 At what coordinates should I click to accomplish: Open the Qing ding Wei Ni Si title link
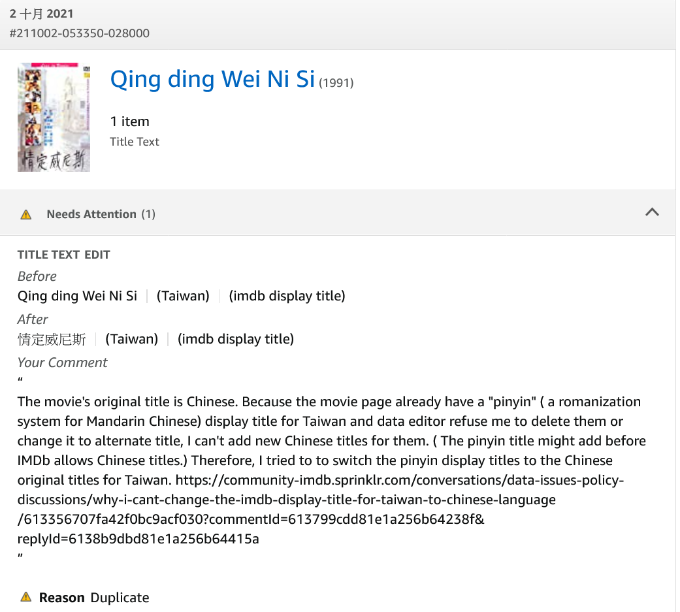pos(212,80)
